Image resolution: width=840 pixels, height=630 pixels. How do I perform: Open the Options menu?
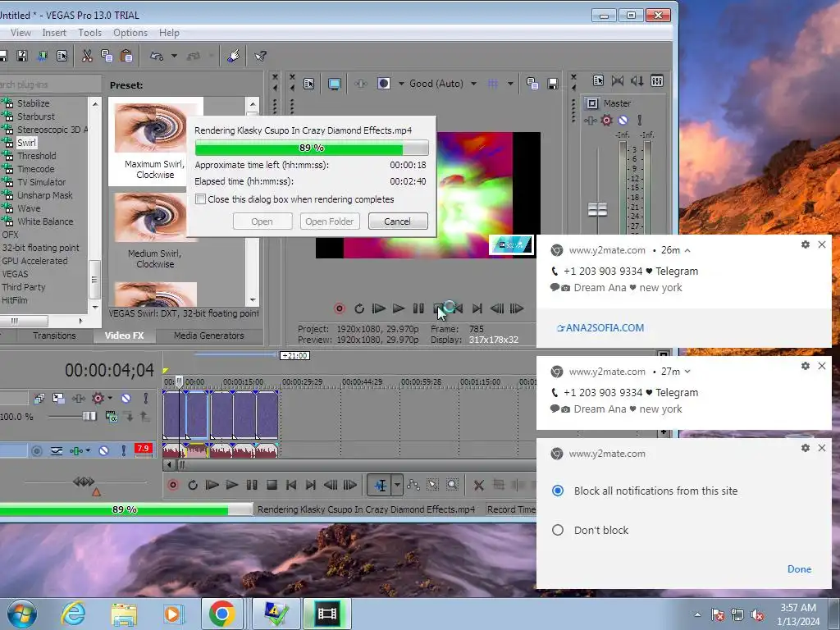coord(130,33)
